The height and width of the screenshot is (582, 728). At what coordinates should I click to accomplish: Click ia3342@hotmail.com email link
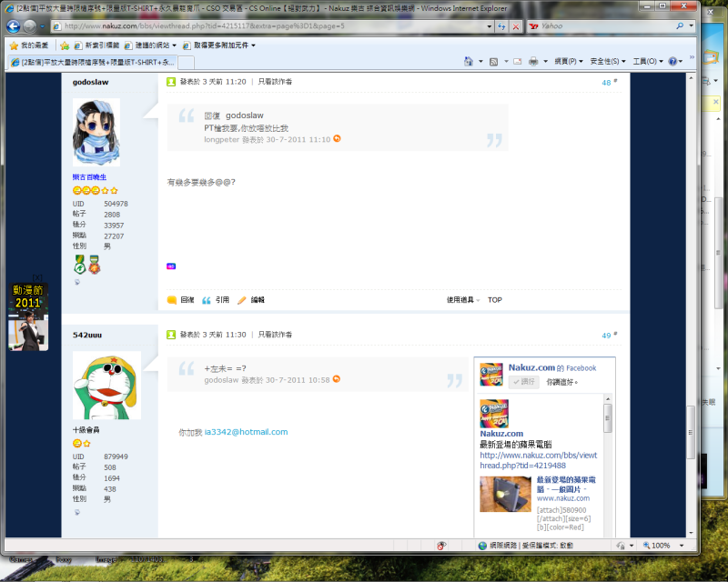[246, 432]
